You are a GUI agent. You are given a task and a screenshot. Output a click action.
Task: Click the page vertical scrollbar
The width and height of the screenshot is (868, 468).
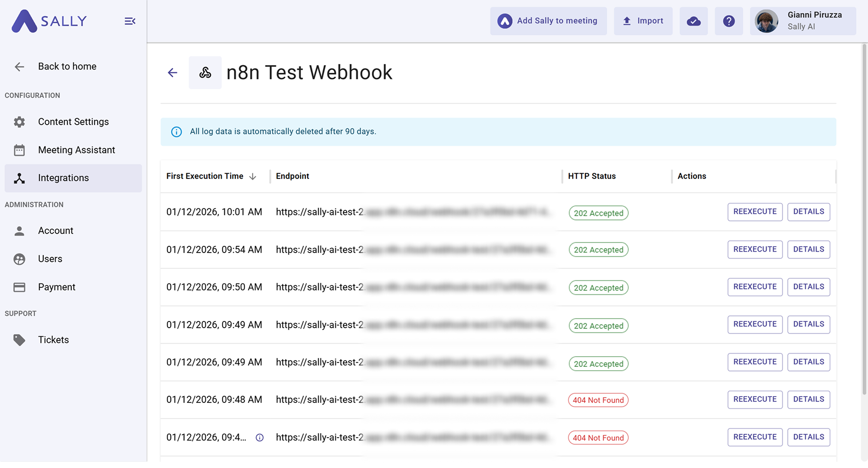864,219
